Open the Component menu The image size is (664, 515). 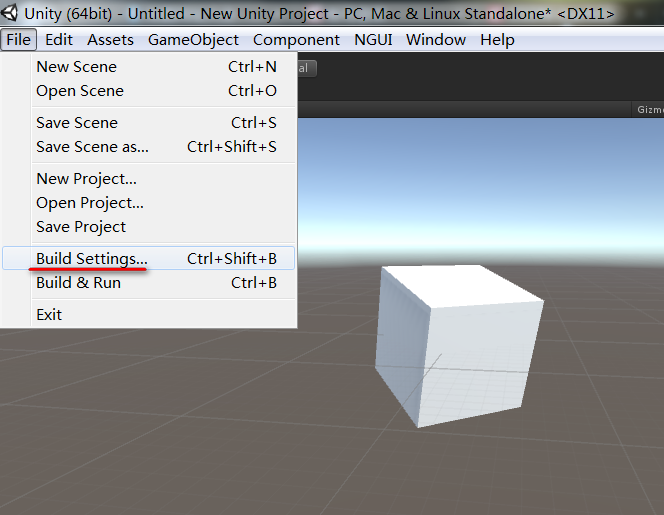point(296,40)
